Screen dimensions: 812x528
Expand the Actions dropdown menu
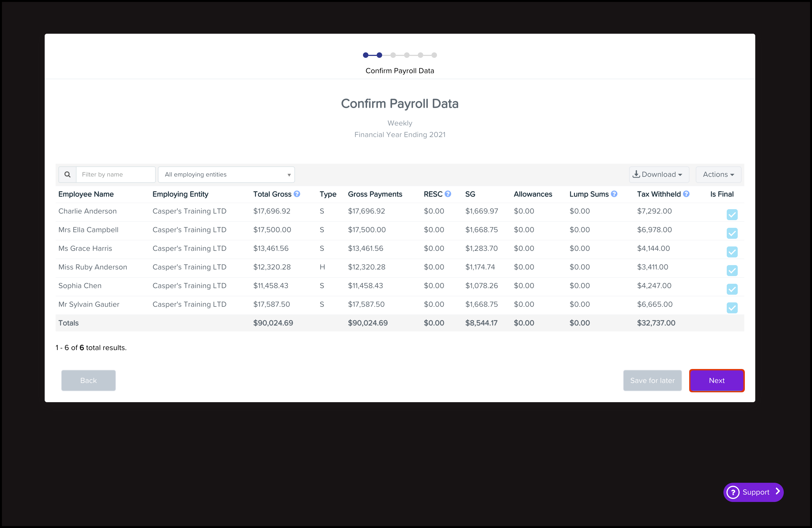(718, 175)
